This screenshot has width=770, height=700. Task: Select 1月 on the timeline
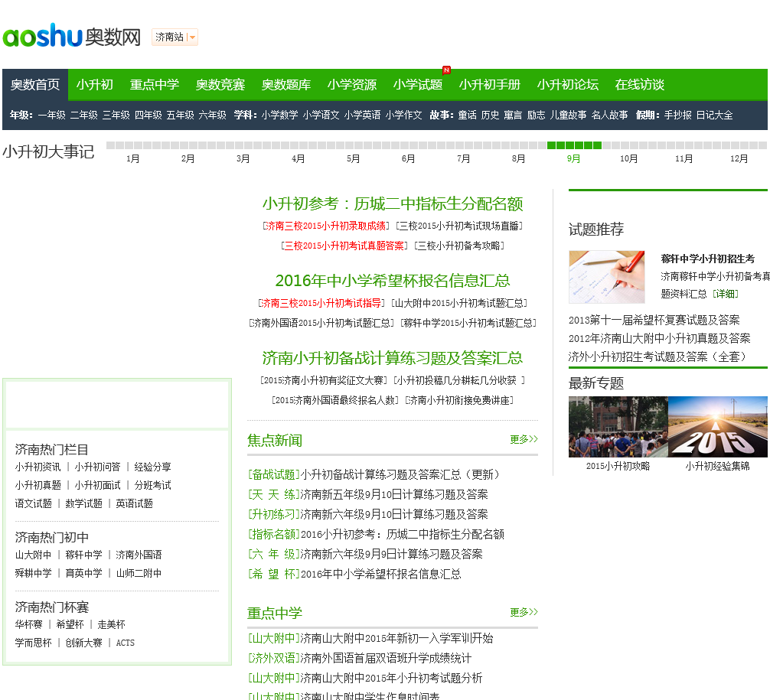(132, 158)
